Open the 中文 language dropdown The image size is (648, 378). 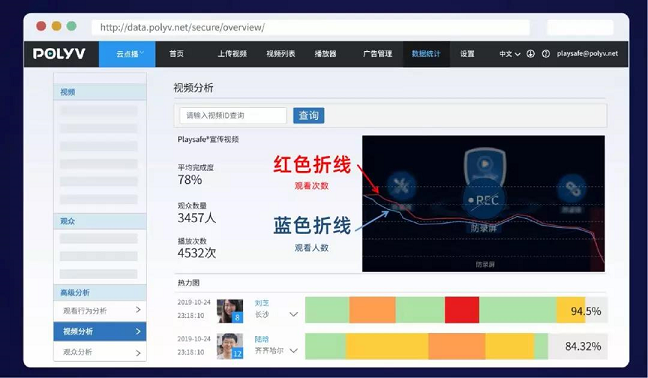510,54
